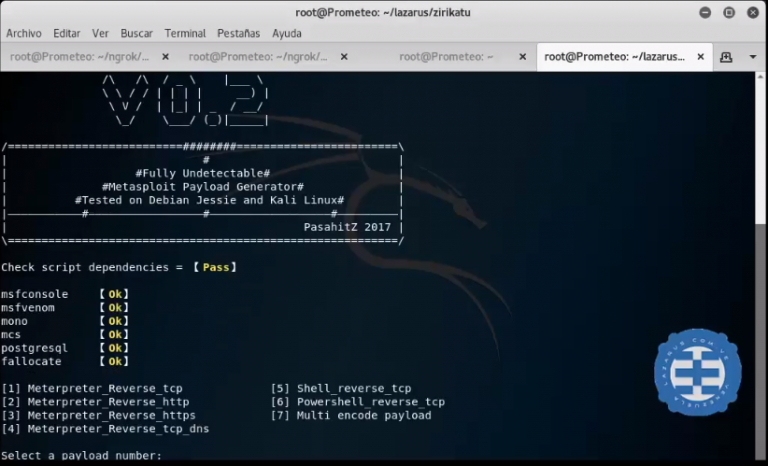This screenshot has width=768, height=466.
Task: Click the terminal's vertical scrollbar
Action: pyautogui.click(x=761, y=260)
